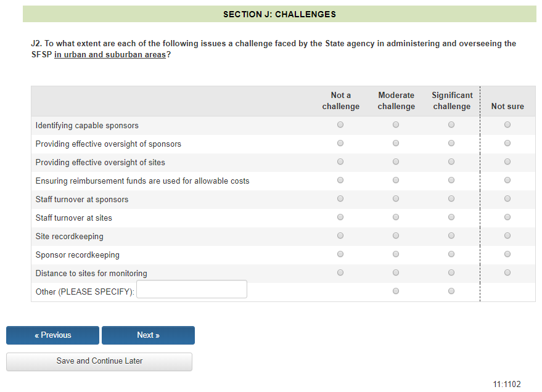Click the Other (PLEASE SPECIFY) text field
The width and height of the screenshot is (542, 392).
pos(192,290)
